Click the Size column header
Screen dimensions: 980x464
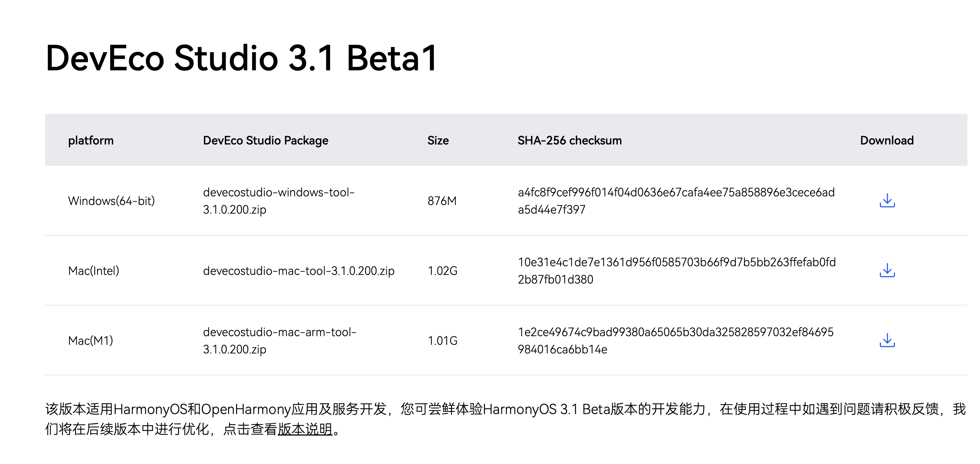(438, 140)
